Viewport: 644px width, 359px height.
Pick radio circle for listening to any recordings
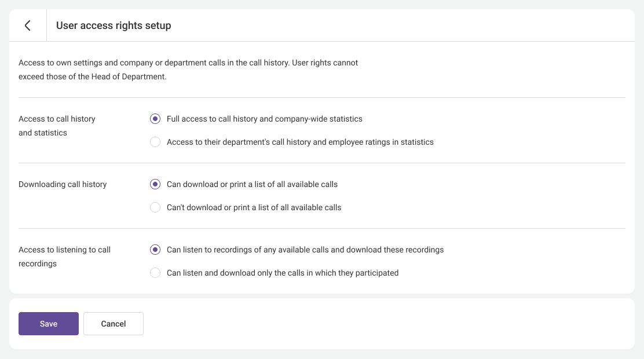pos(155,250)
